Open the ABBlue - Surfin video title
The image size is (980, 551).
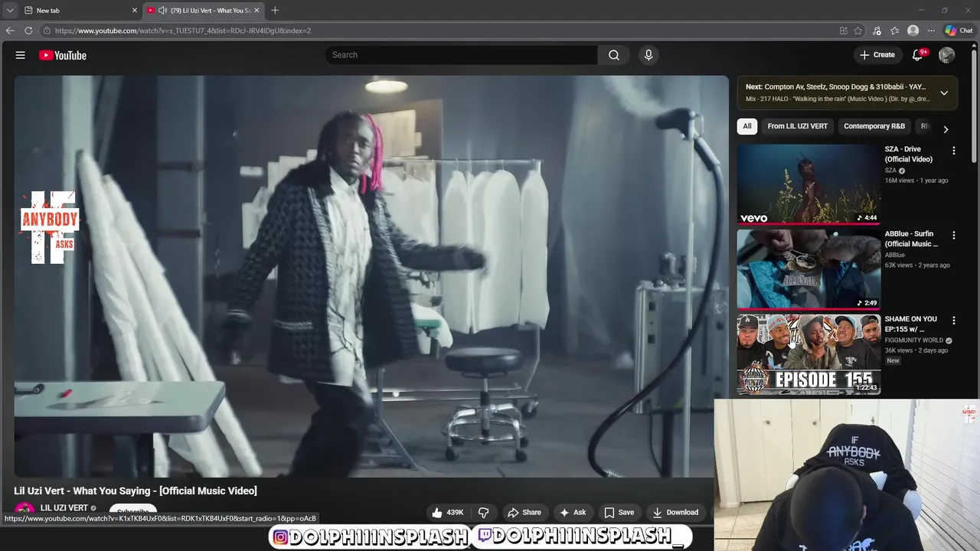911,239
